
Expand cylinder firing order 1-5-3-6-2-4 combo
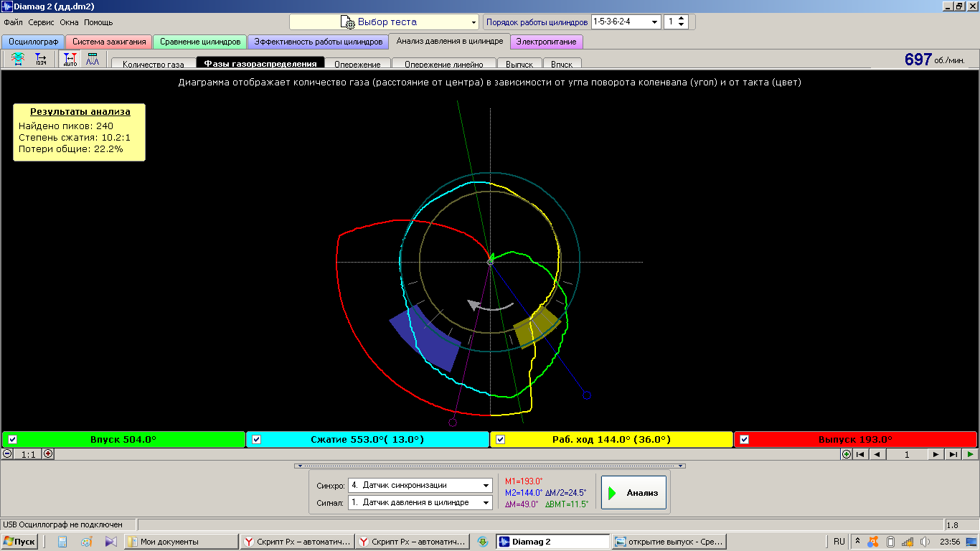coord(626,22)
